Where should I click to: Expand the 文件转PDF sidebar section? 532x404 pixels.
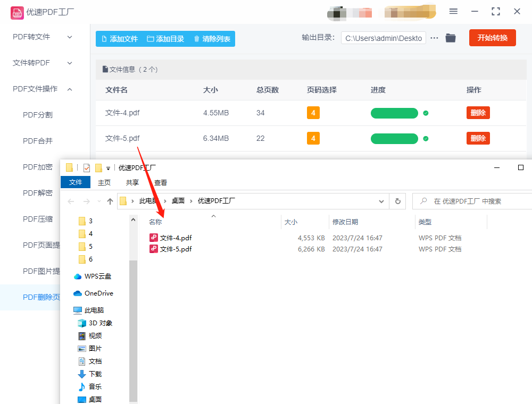click(43, 63)
